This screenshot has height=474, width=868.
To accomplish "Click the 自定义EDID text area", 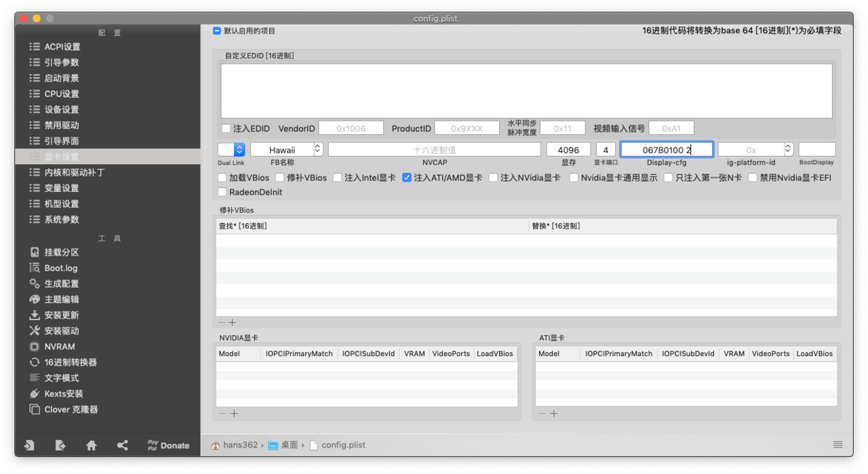I will pyautogui.click(x=526, y=91).
